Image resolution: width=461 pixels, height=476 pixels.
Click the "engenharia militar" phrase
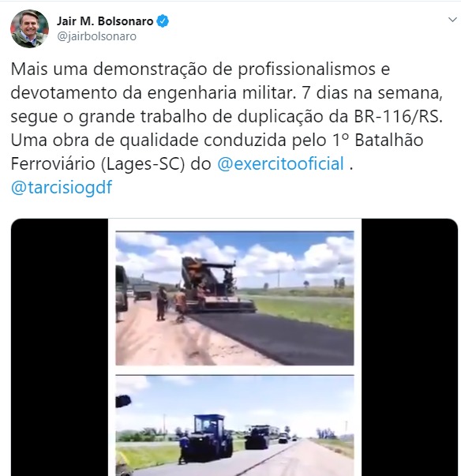[x=221, y=93]
